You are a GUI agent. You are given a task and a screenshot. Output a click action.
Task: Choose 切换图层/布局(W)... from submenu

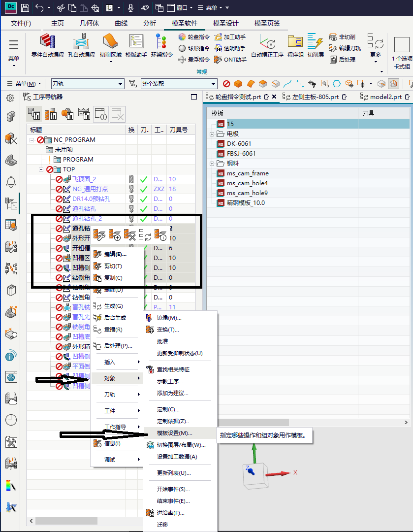181,445
